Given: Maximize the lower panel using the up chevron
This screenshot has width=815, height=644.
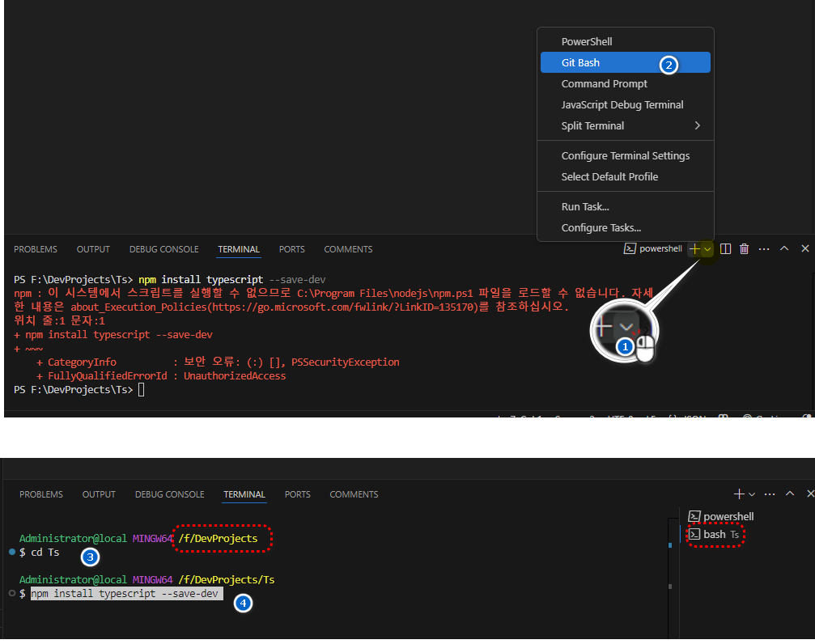Looking at the screenshot, I should coord(790,494).
